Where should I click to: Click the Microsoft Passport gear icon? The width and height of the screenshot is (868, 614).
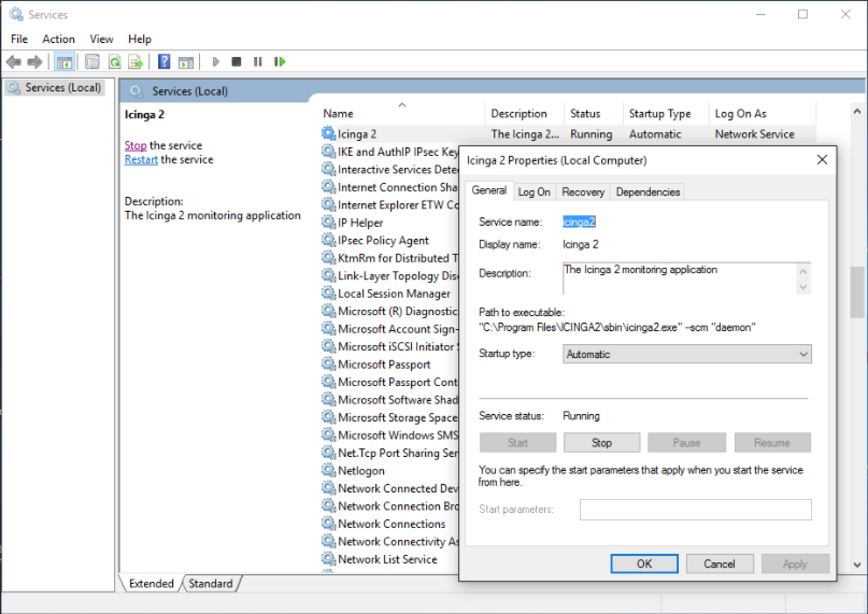[x=329, y=364]
